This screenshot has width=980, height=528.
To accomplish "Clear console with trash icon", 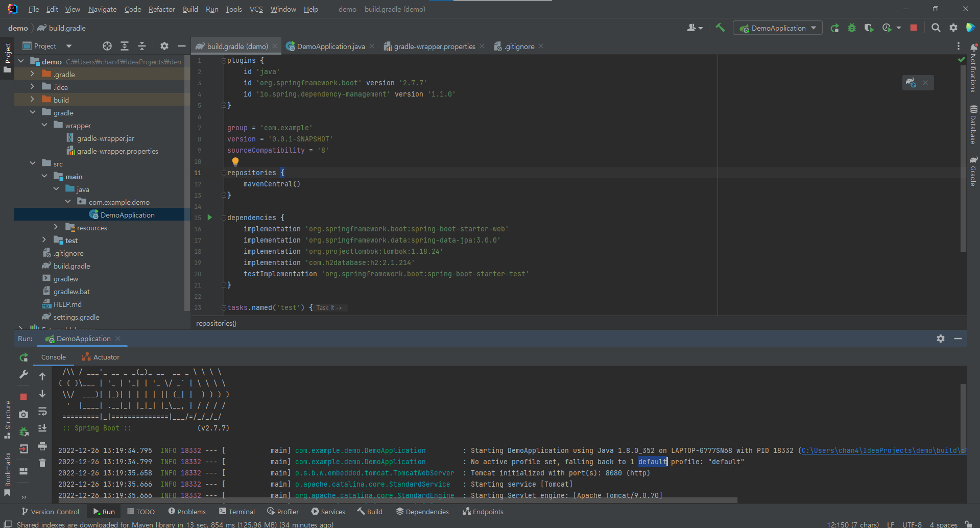I will click(42, 463).
